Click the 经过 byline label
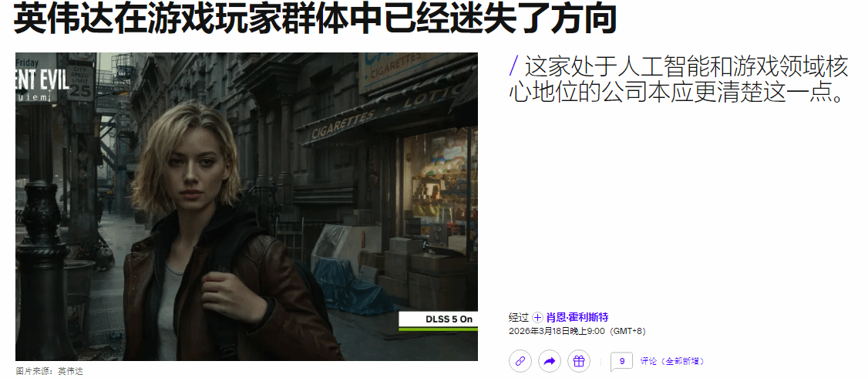 click(518, 317)
